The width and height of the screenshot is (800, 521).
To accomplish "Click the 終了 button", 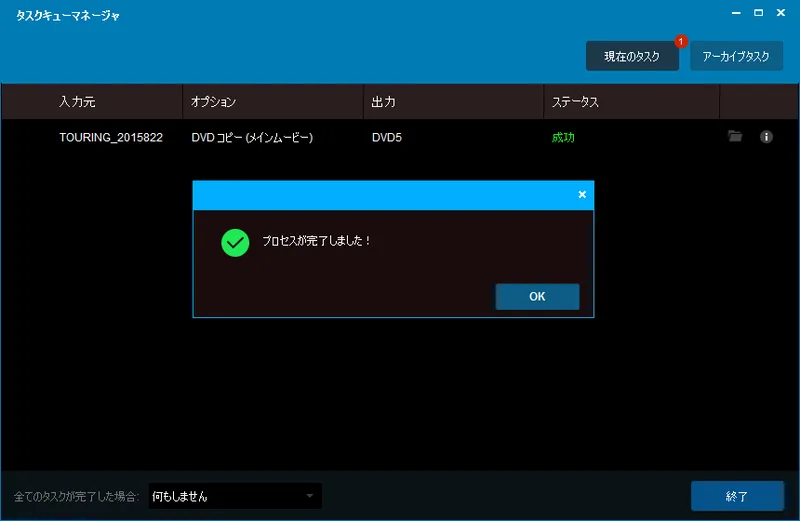I will pyautogui.click(x=737, y=496).
